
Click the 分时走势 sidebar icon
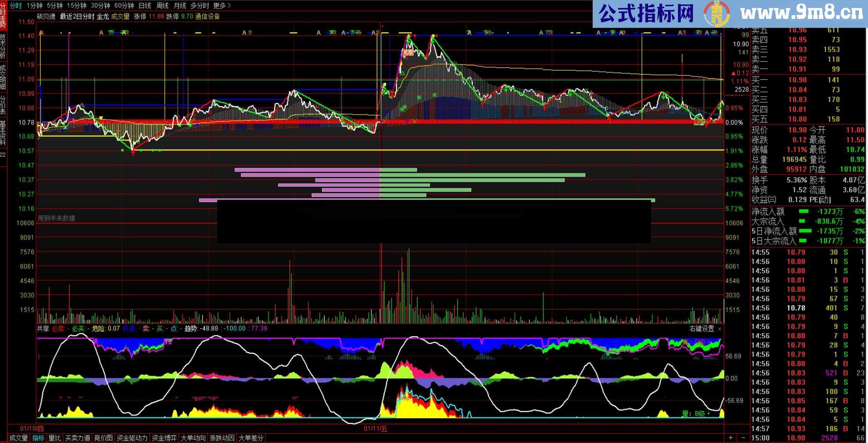3,15
